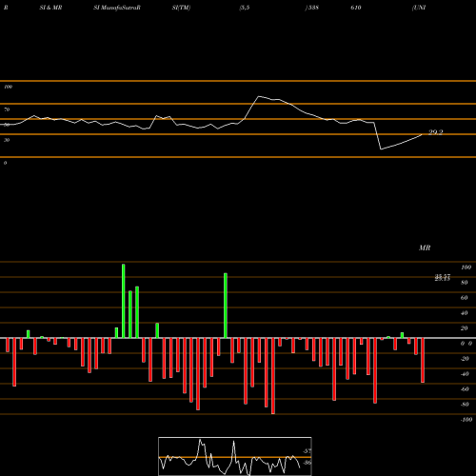The image size is (476, 476).
Task: Click the RSI axis label '30'
Action: 7,140
